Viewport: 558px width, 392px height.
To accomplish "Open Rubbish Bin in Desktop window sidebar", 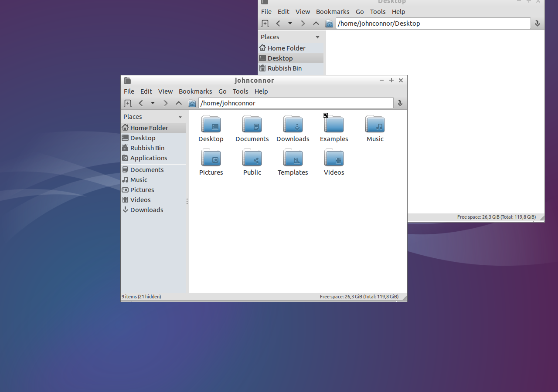I will pyautogui.click(x=291, y=68).
